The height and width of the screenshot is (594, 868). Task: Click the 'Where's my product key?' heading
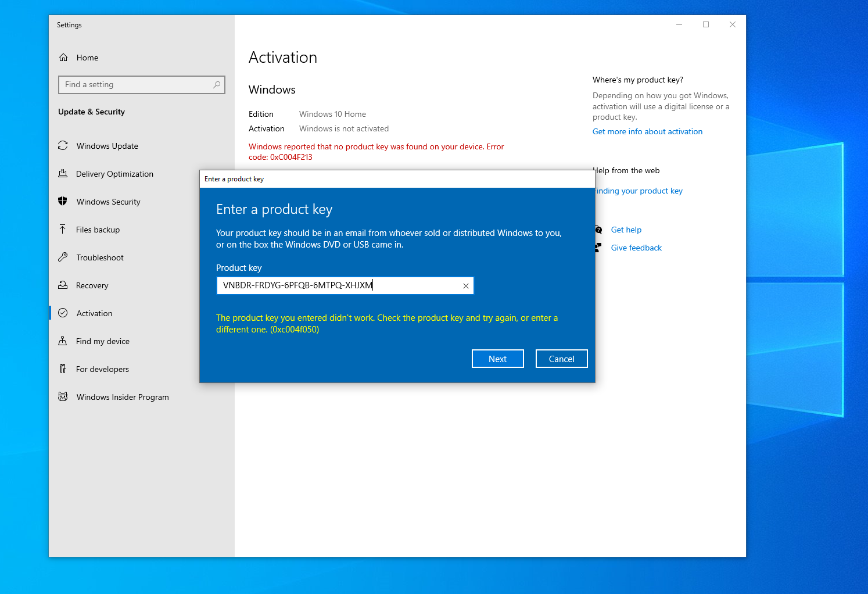click(638, 80)
